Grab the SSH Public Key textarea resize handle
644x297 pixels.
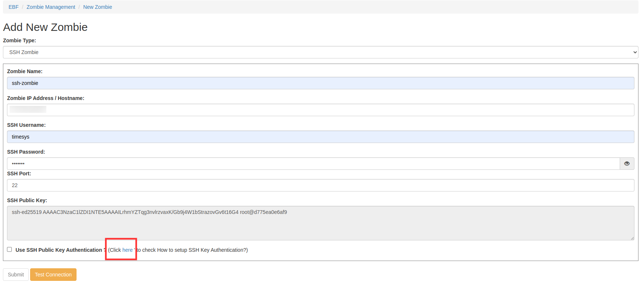632,238
